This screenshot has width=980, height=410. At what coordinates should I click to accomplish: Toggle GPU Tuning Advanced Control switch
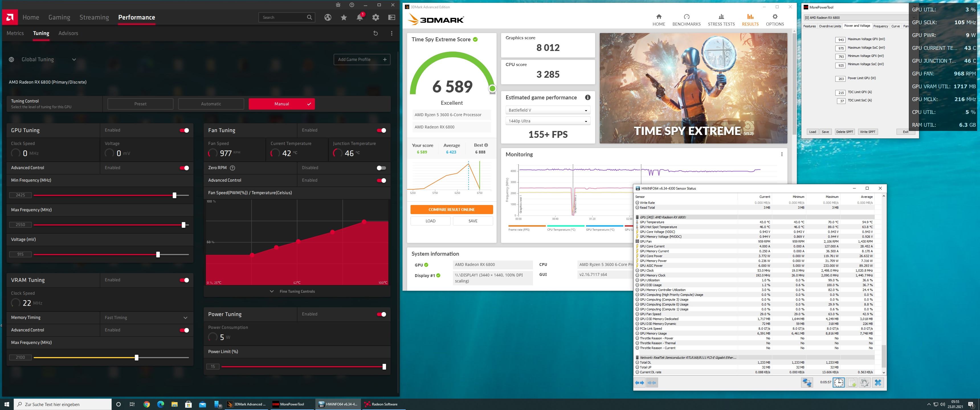pos(185,168)
